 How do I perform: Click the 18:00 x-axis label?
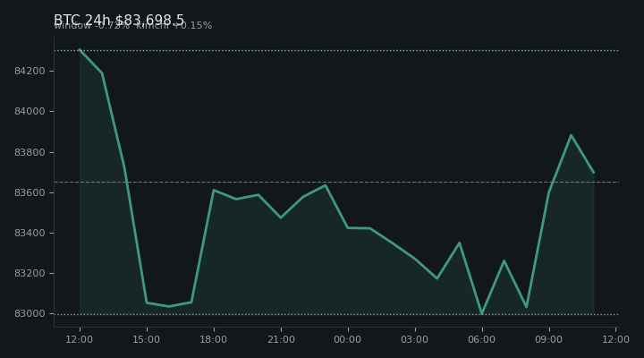[x=213, y=339]
